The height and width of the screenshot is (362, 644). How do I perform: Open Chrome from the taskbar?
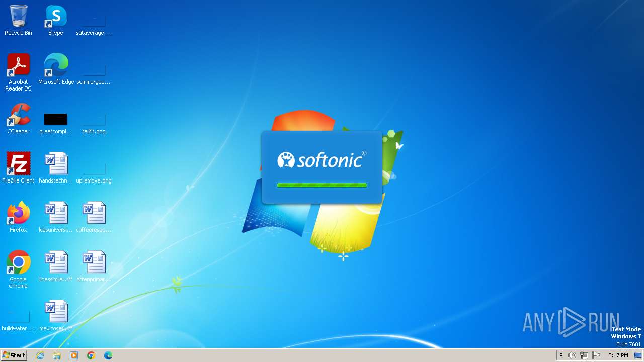(91, 355)
